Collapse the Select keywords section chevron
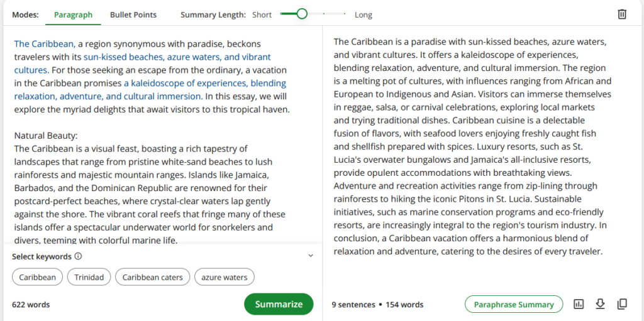 [311, 256]
